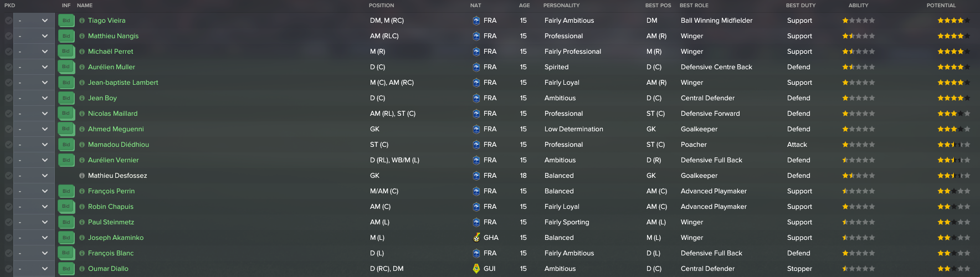Image resolution: width=980 pixels, height=277 pixels.
Task: Click info icon beside Robin Chapuis
Action: (x=82, y=207)
